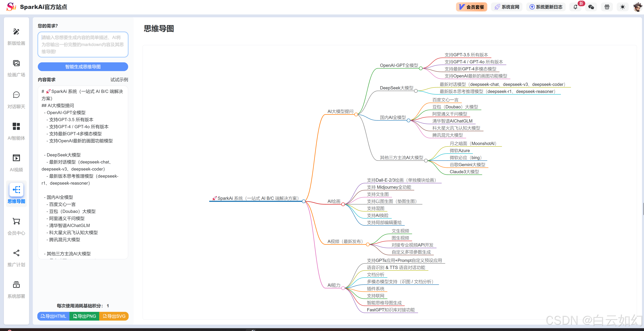This screenshot has height=331, width=644.
Task: Export mind map via 导出PNG button
Action: point(84,316)
